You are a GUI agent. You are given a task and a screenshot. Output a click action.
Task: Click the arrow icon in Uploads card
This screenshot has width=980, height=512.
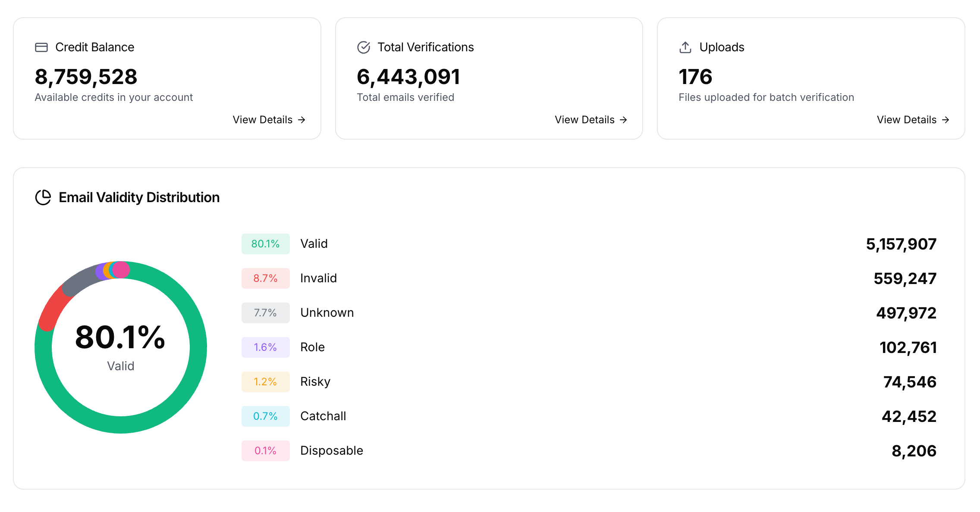point(945,120)
